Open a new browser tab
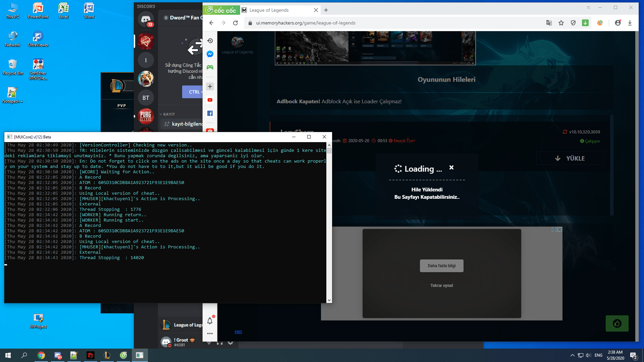The image size is (644, 362). 326,10
